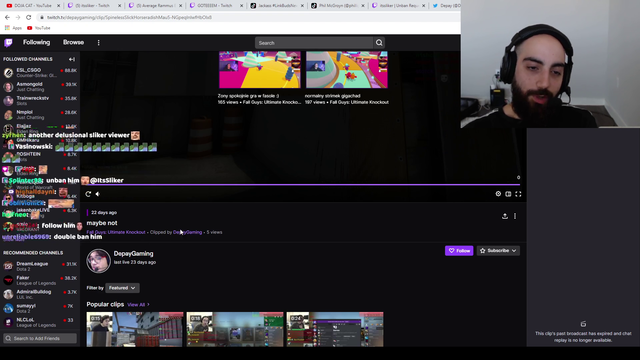
Task: Switch to the Jackass #LinkBudsNe... tab
Action: pyautogui.click(x=278, y=6)
